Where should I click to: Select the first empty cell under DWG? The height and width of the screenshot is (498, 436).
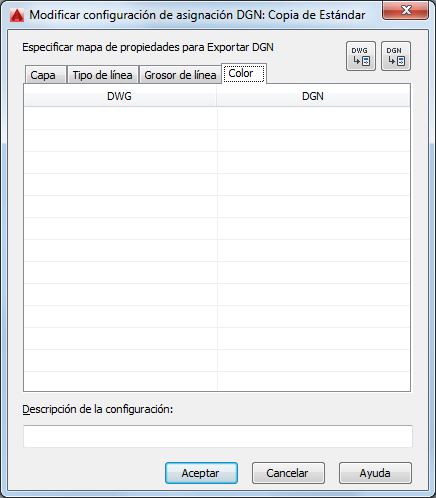121,118
